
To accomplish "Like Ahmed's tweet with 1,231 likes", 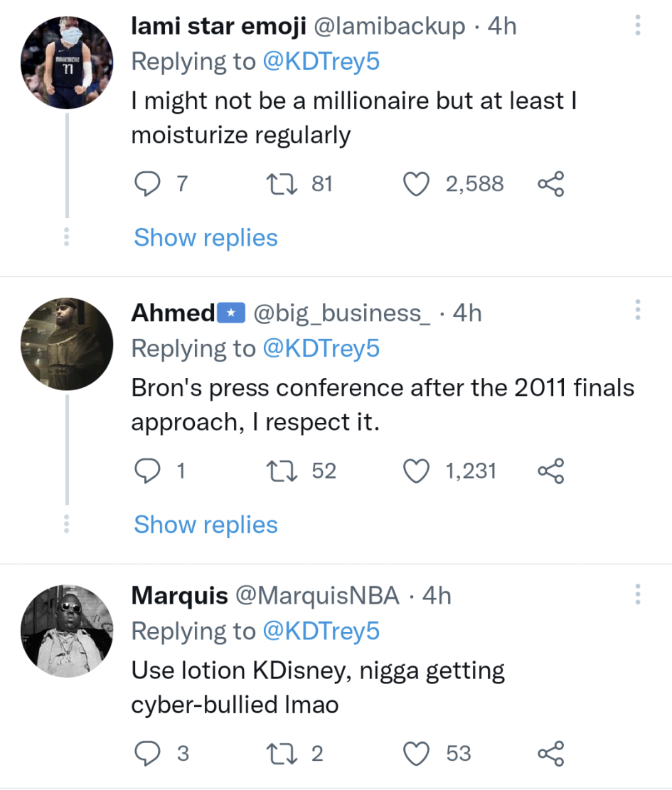I will pyautogui.click(x=416, y=471).
